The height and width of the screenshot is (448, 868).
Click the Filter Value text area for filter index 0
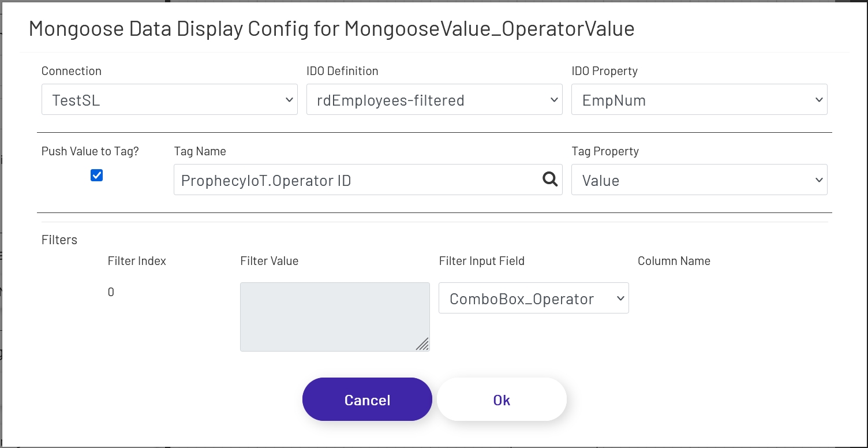335,316
